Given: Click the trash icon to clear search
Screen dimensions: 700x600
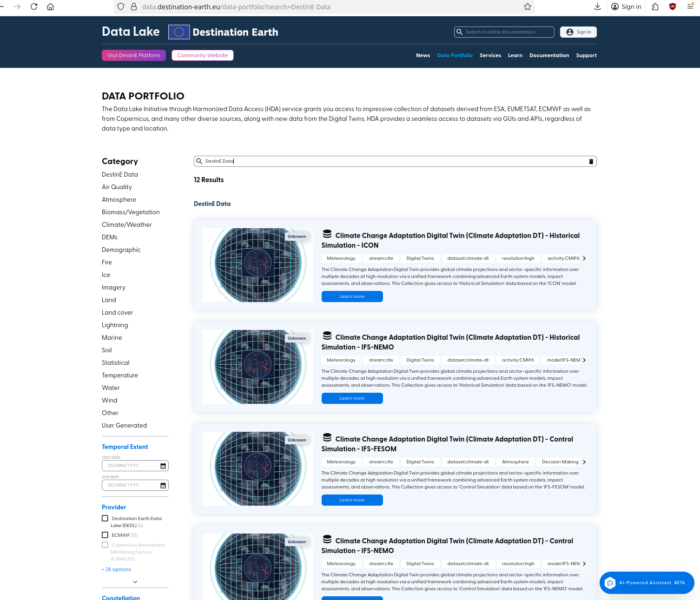Looking at the screenshot, I should 591,161.
